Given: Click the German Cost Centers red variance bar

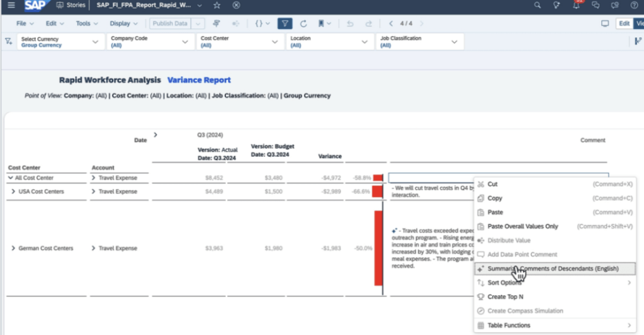Looking at the screenshot, I should (x=378, y=252).
